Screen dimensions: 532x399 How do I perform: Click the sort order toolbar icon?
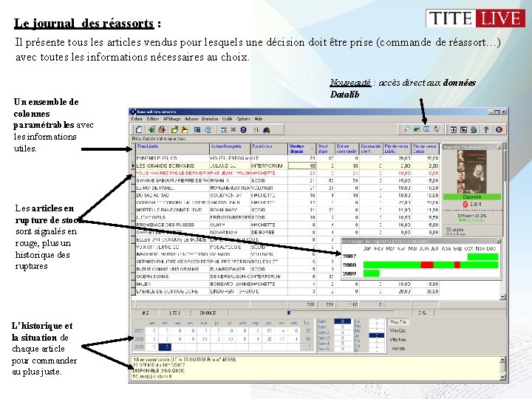click(256, 129)
